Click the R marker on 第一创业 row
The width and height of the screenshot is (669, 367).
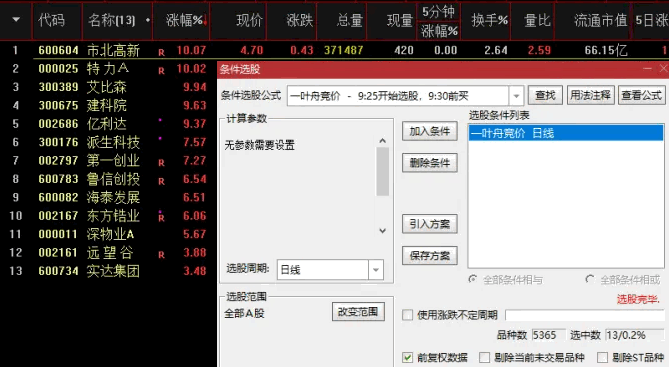161,163
